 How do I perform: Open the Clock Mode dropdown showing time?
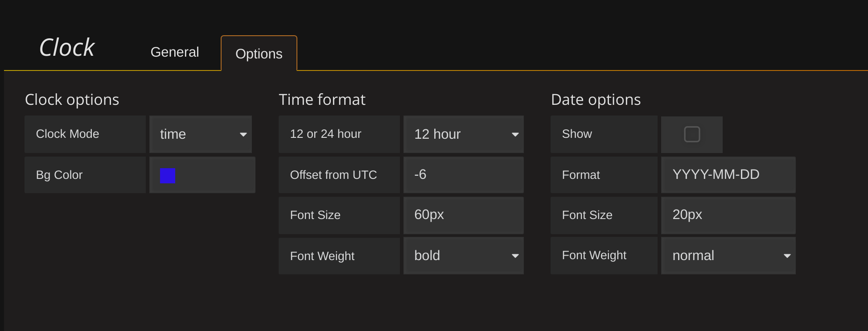pyautogui.click(x=201, y=134)
